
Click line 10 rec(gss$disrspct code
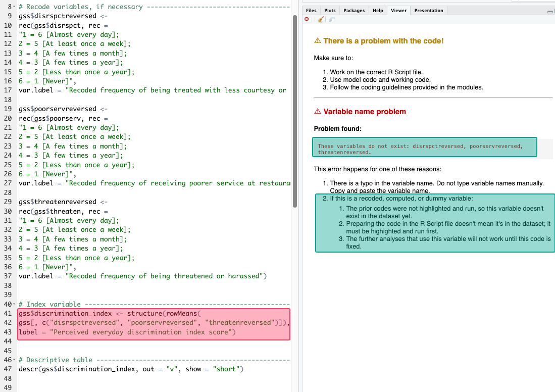click(63, 25)
